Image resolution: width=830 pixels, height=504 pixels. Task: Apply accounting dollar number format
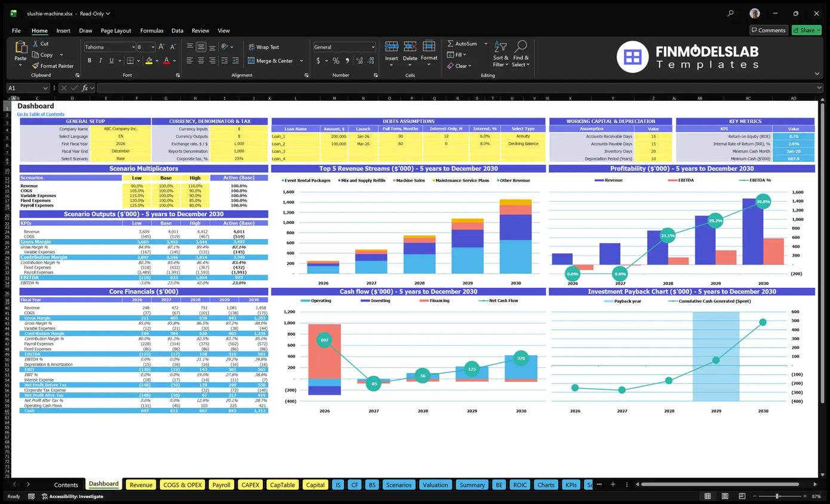coord(318,60)
